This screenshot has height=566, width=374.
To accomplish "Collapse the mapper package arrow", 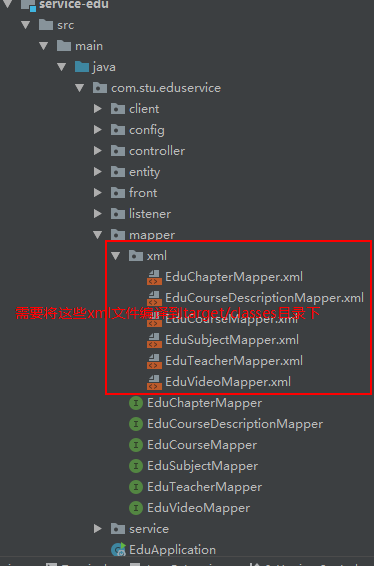I will pyautogui.click(x=98, y=235).
